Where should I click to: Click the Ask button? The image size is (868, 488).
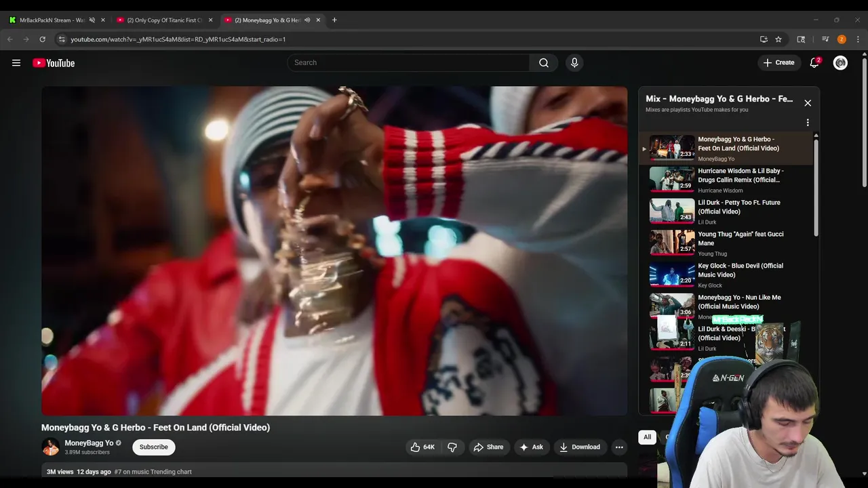[531, 447]
